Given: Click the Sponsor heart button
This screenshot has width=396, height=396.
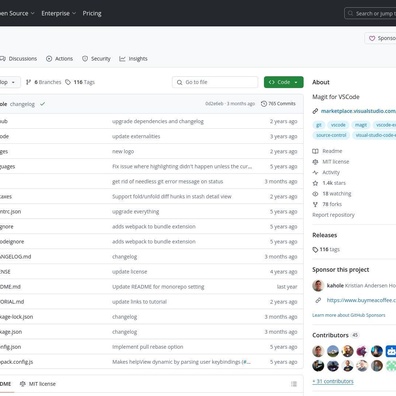Looking at the screenshot, I should click(x=380, y=38).
